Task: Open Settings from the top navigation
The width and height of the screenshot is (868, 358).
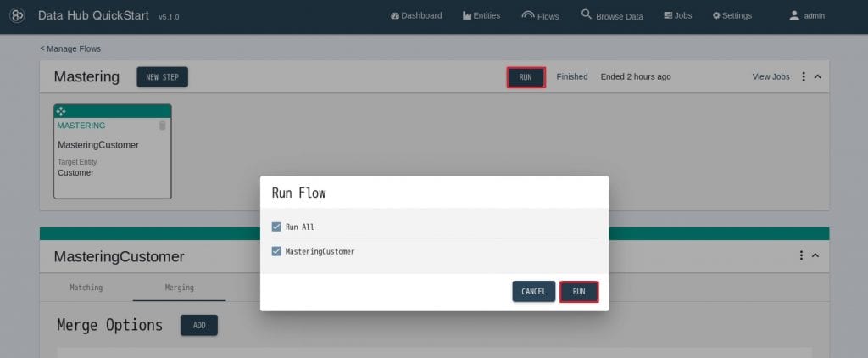Action: [732, 16]
